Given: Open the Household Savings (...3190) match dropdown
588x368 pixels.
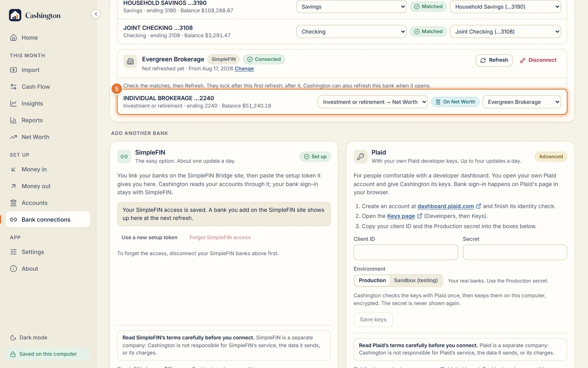Looking at the screenshot, I should pyautogui.click(x=505, y=7).
